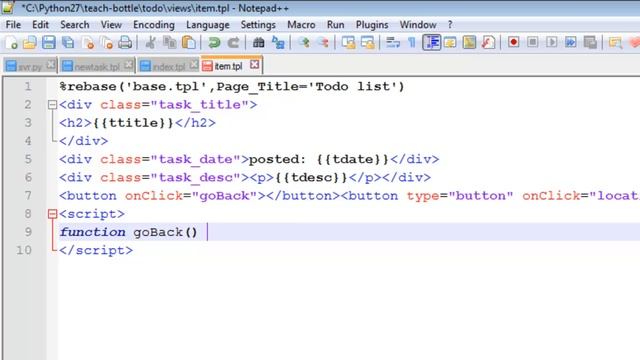
Task: Collapse the div fold on line 2
Action: click(x=52, y=105)
